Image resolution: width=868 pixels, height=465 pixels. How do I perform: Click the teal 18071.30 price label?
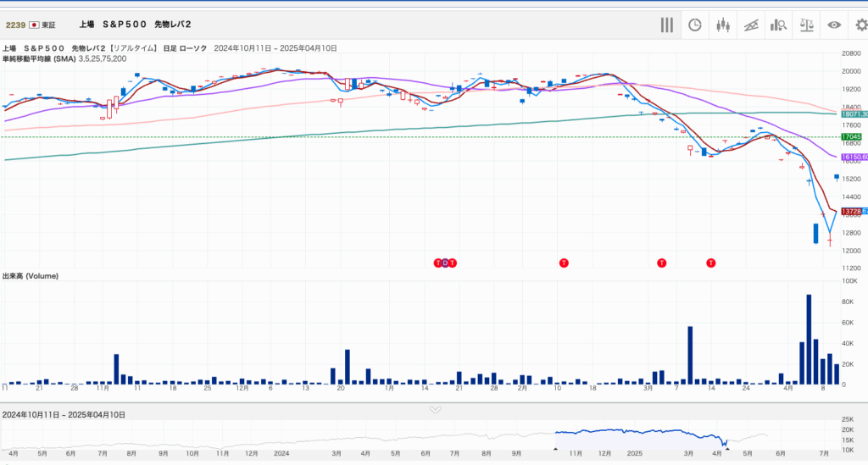[854, 113]
